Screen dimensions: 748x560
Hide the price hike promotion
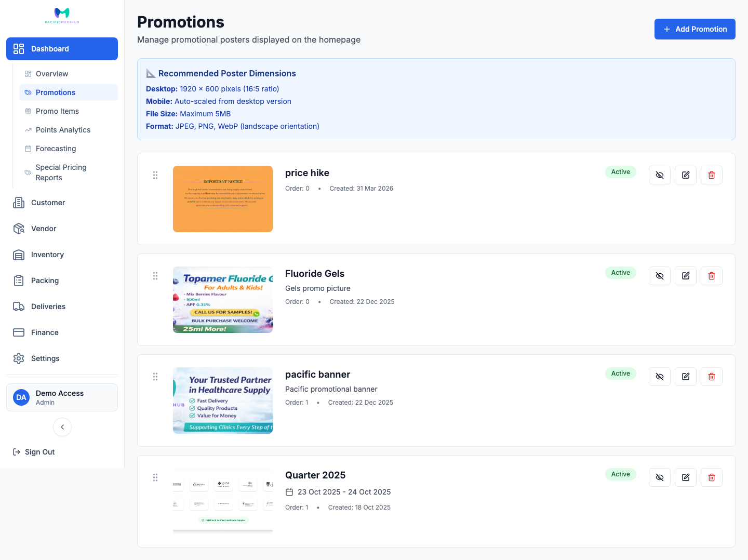660,175
